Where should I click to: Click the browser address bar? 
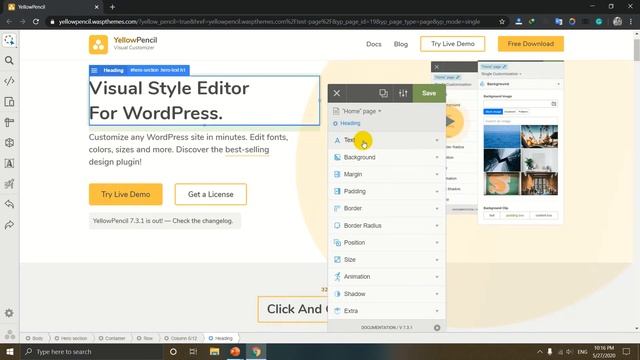(x=269, y=22)
